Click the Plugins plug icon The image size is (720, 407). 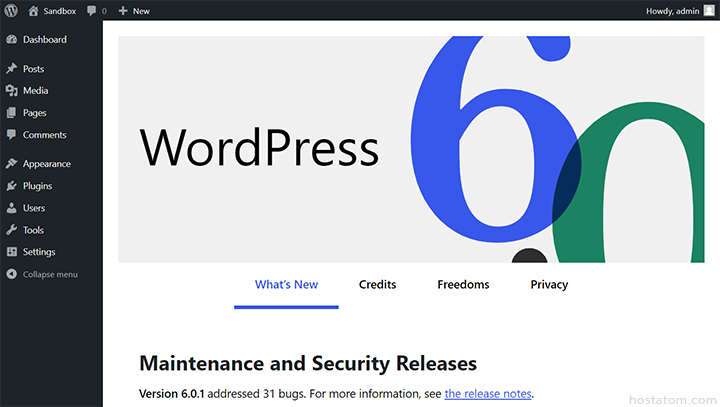[x=11, y=186]
